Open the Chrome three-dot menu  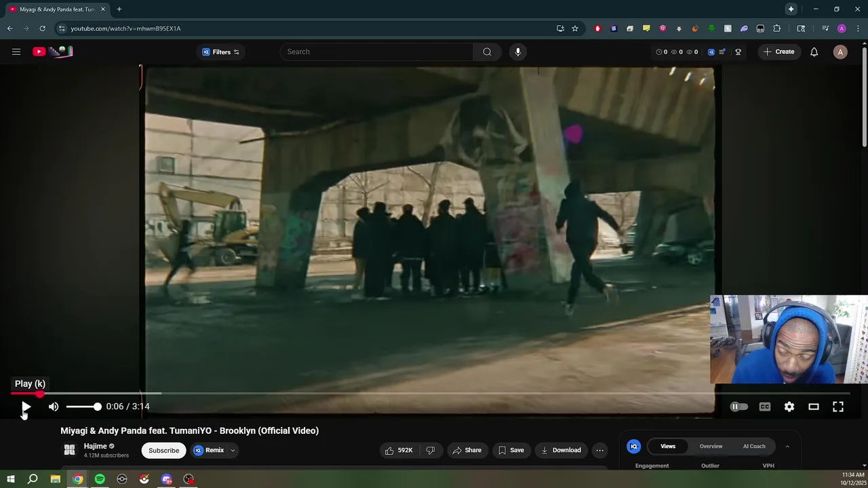[x=859, y=28]
